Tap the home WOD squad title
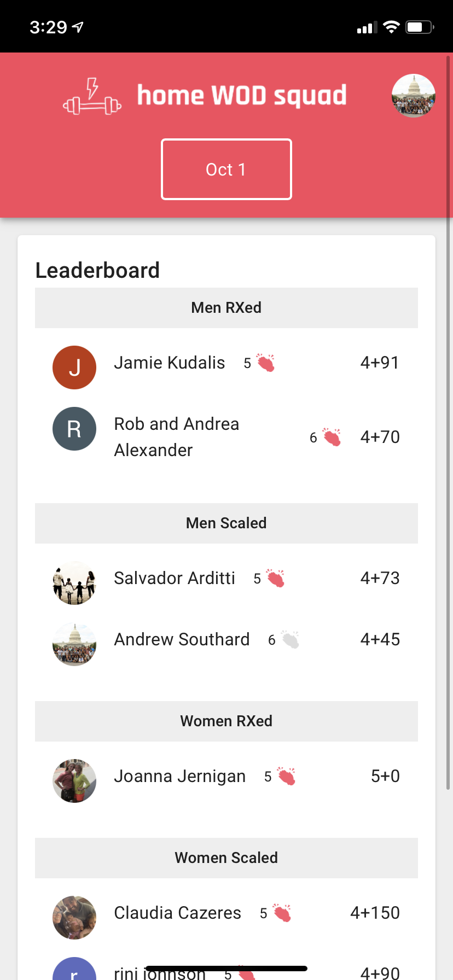The width and height of the screenshot is (453, 980). click(241, 96)
